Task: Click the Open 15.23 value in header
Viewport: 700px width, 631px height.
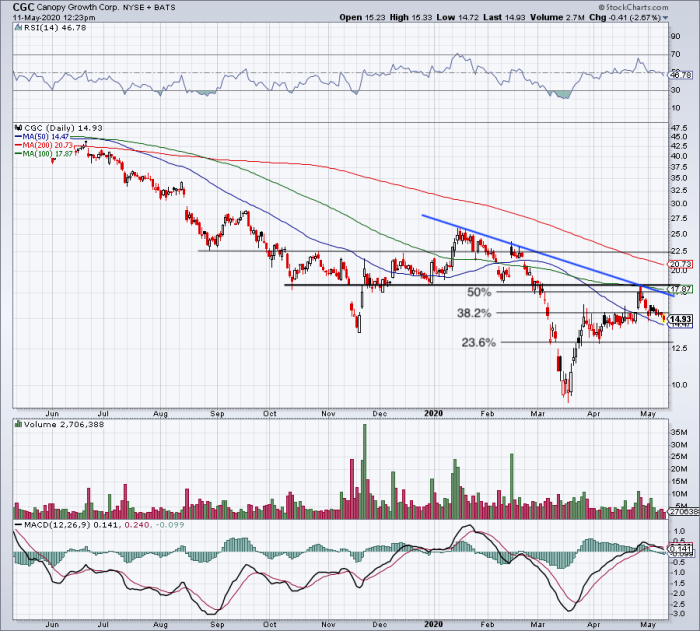Action: [x=362, y=17]
